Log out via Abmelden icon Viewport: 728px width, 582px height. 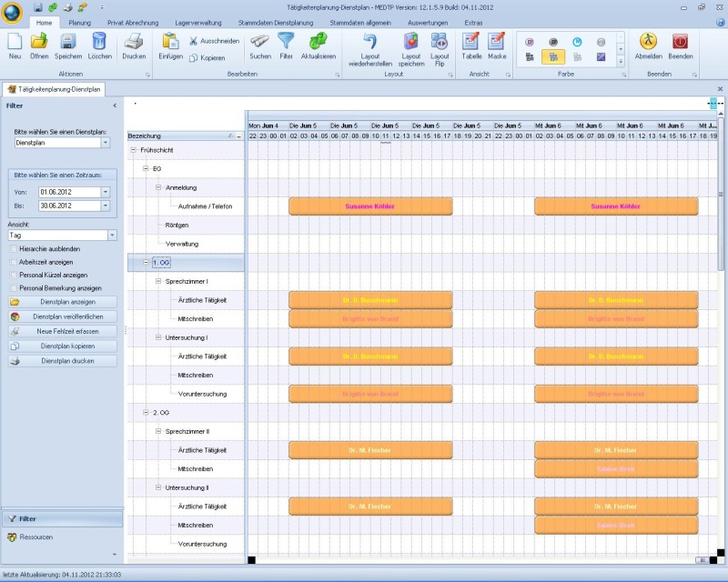(x=649, y=45)
